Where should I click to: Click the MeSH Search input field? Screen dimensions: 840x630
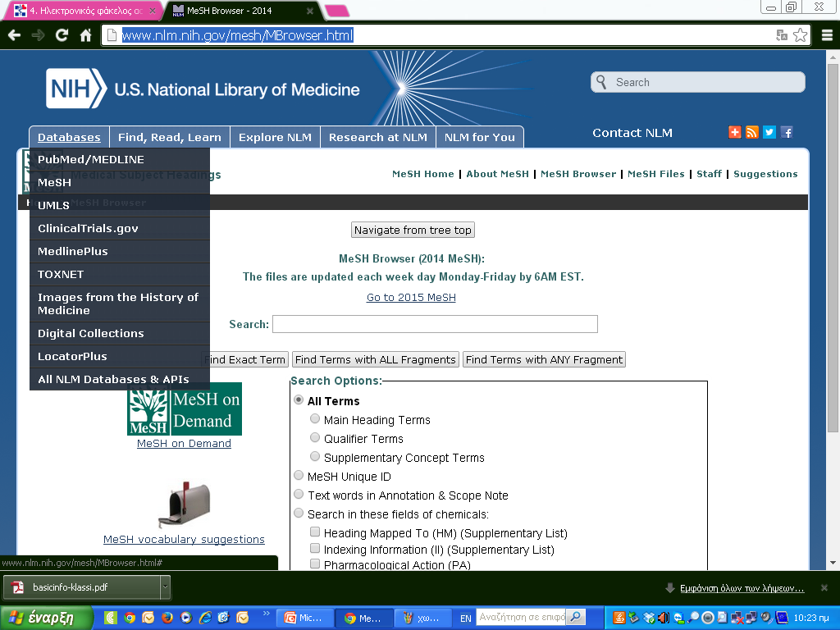435,324
